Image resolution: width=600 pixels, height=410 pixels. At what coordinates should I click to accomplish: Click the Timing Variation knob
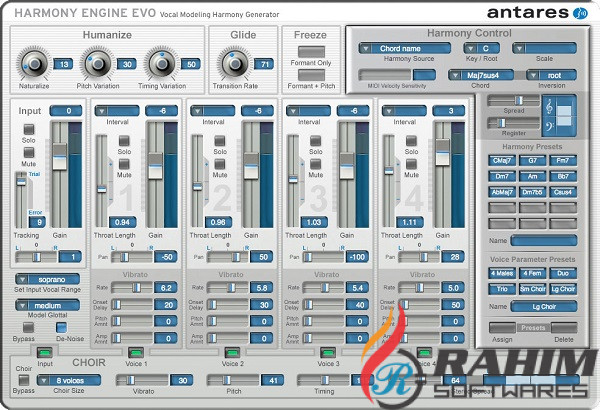click(x=162, y=64)
